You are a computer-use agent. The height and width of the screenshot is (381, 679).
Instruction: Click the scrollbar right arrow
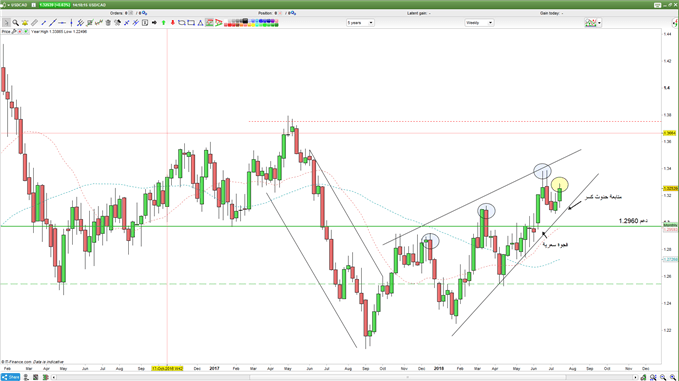[x=635, y=378]
